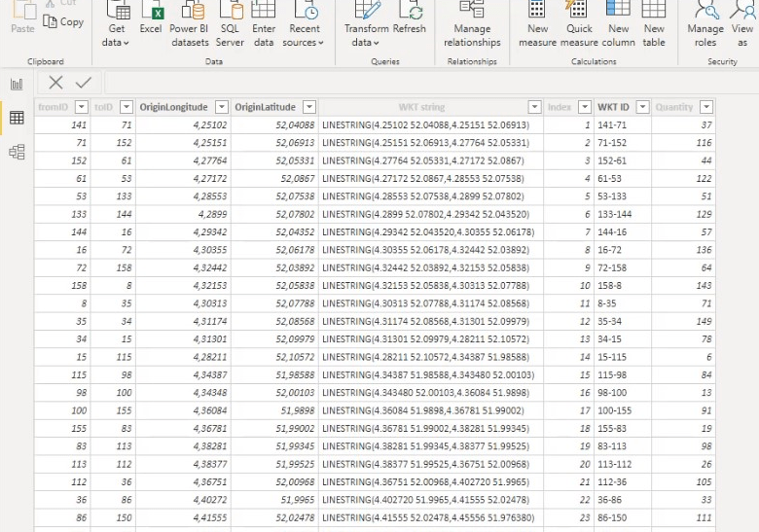
Task: Open Power BI datasets
Action: (x=190, y=24)
